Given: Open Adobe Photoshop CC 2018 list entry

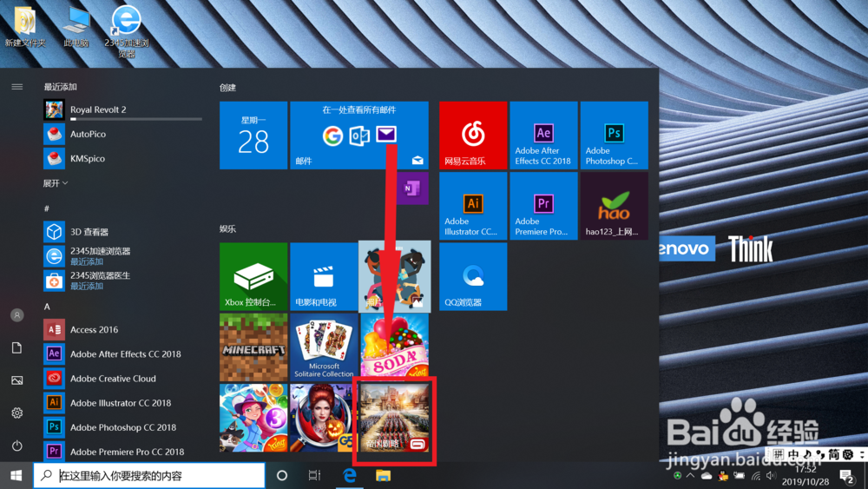Looking at the screenshot, I should tap(123, 427).
